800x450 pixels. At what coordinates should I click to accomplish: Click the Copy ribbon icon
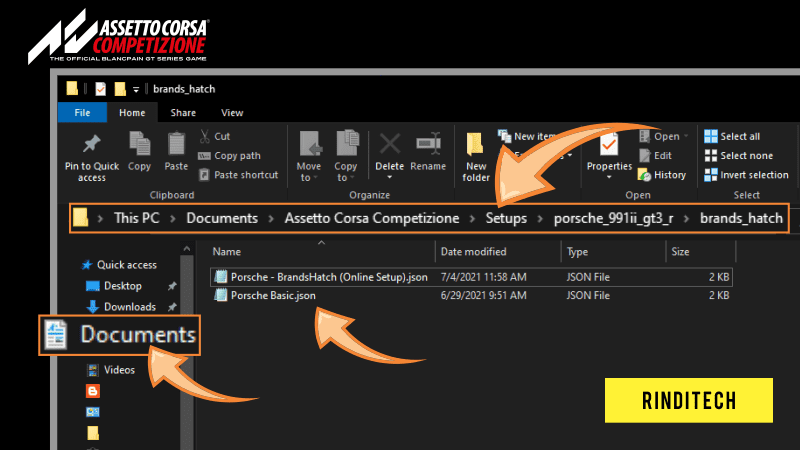139,144
